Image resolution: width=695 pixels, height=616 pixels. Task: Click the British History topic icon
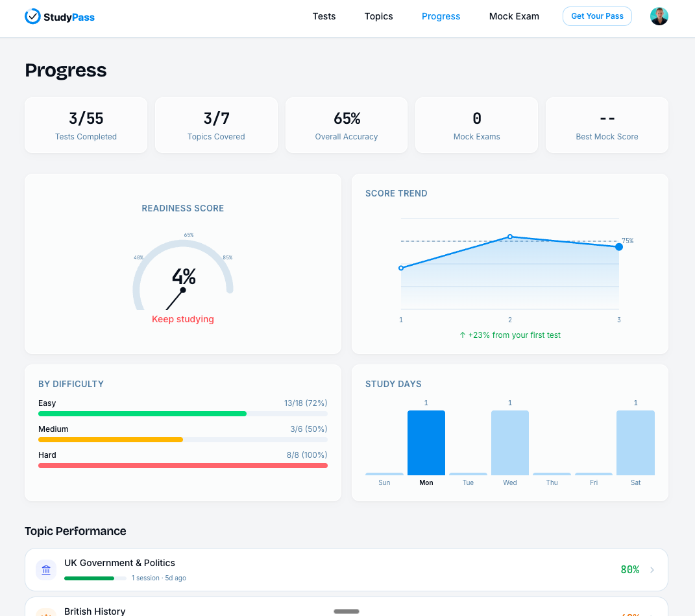tap(45, 611)
